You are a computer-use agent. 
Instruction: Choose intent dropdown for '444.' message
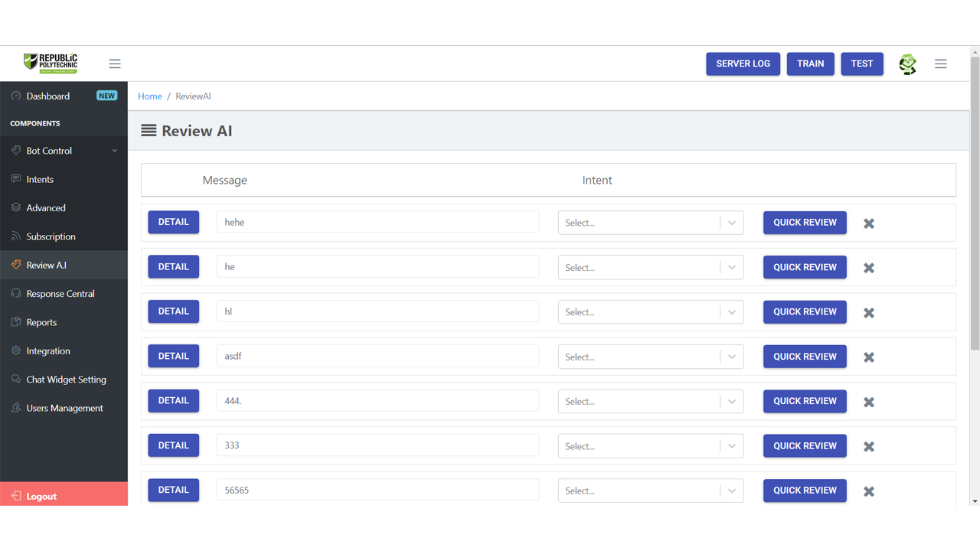point(650,402)
